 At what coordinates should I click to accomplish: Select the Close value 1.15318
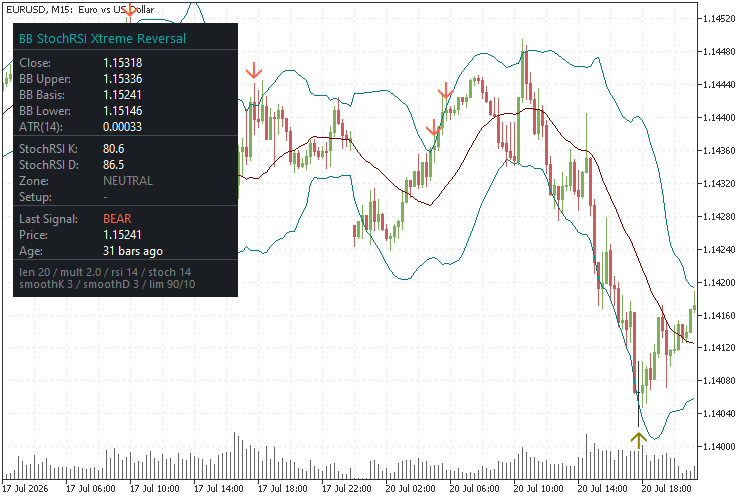tap(122, 63)
